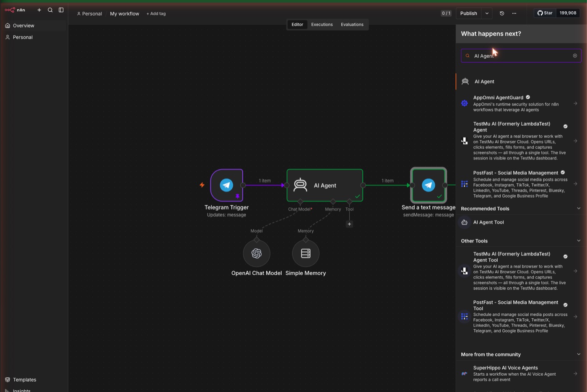Click the 0/1 counter badge
587x392 pixels.
click(446, 13)
